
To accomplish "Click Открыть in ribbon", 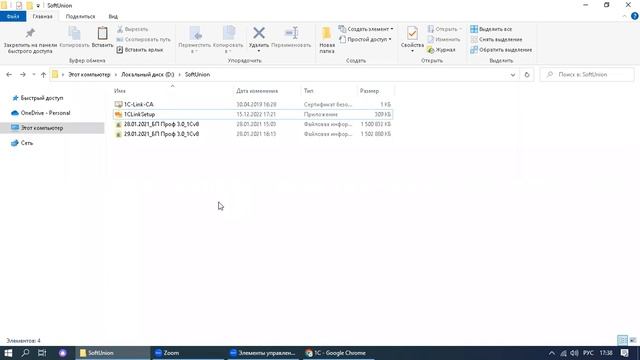I will pos(444,29).
